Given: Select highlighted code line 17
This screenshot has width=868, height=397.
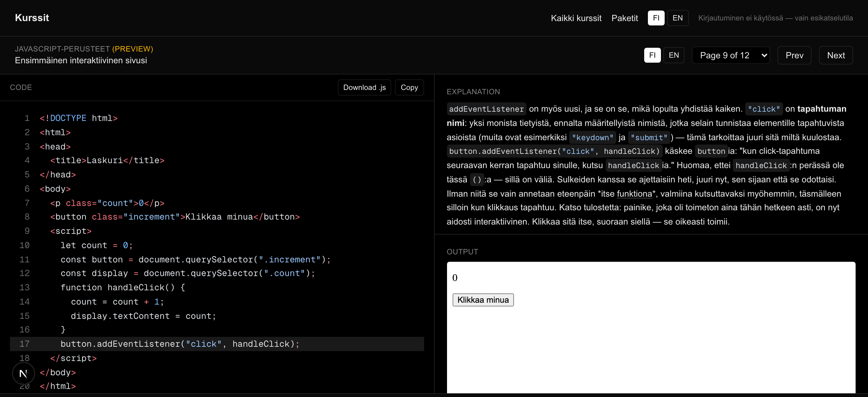Looking at the screenshot, I should click(x=217, y=344).
